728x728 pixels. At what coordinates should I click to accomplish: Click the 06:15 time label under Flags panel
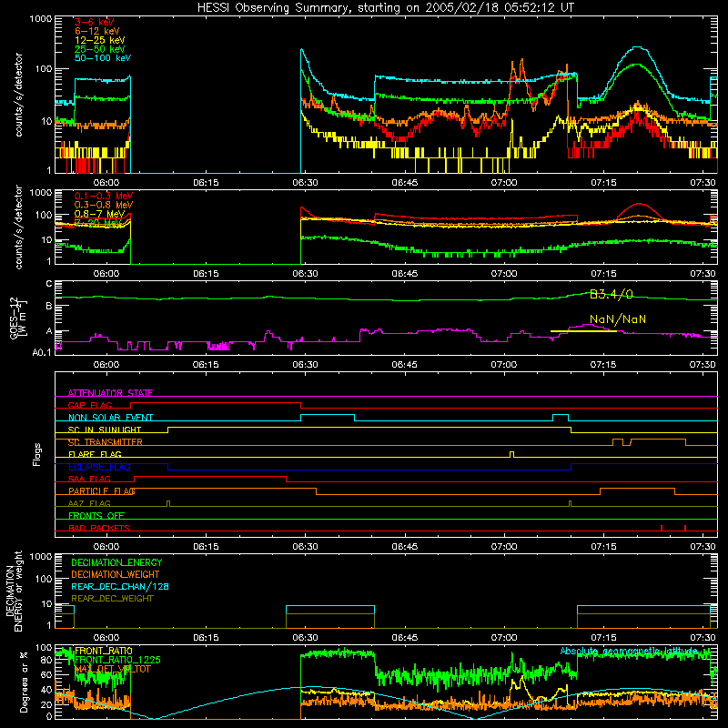206,547
